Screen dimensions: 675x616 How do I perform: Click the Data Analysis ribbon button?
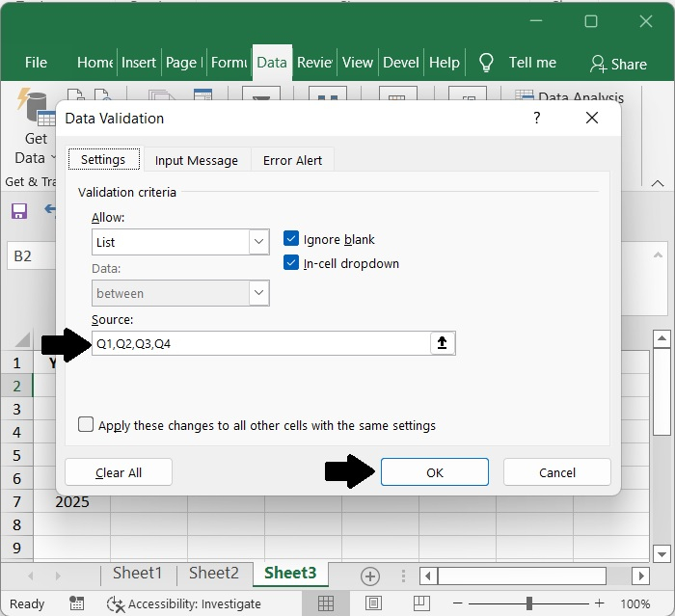pyautogui.click(x=569, y=96)
